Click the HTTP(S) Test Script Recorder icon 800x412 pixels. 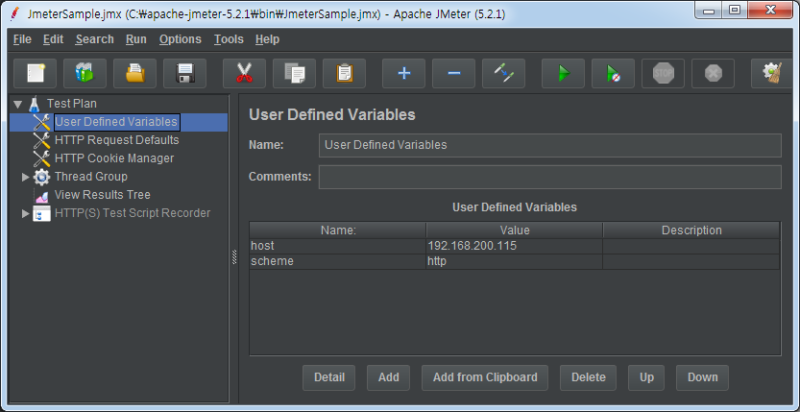pyautogui.click(x=42, y=214)
